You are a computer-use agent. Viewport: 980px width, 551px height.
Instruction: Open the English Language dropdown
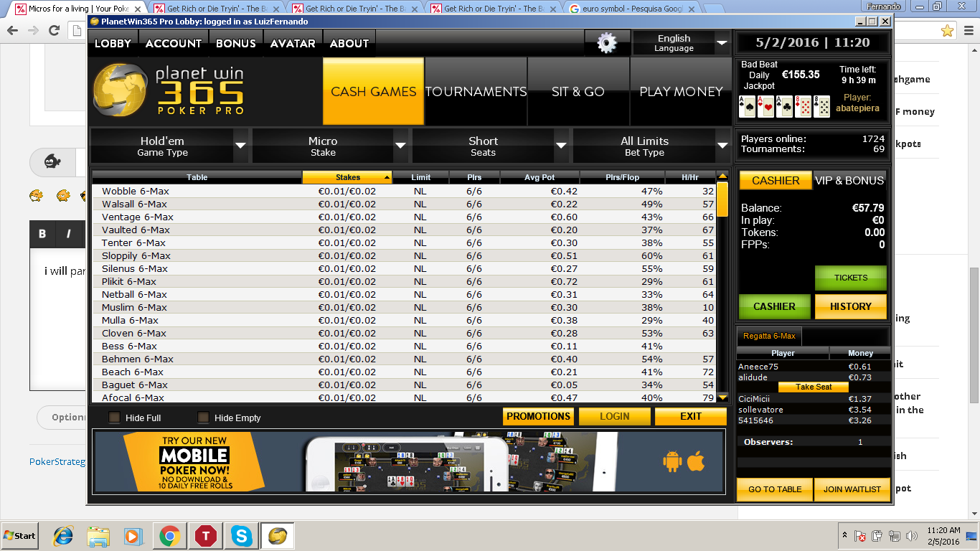[x=681, y=43]
